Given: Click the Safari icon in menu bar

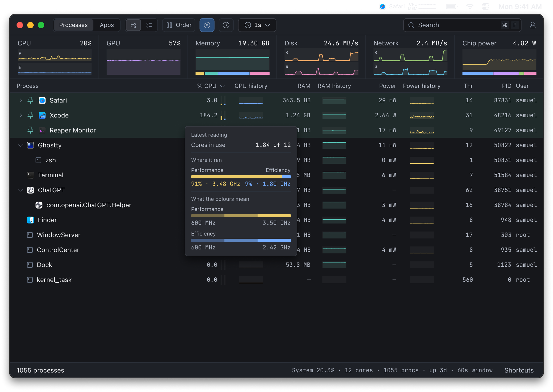Looking at the screenshot, I should [382, 6].
